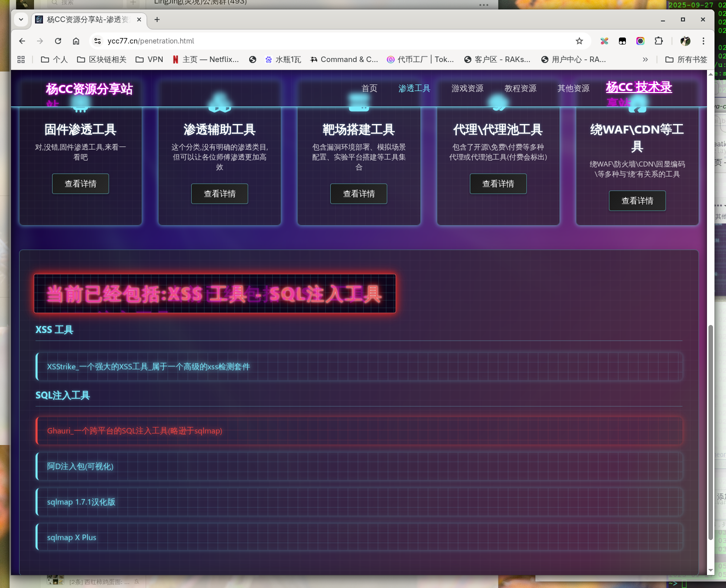726x588 pixels.
Task: Click 查看详情 under 渗透辅助工具
Action: [x=220, y=194]
